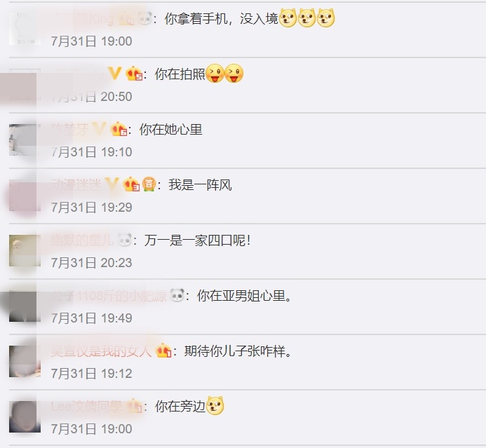486x448 pixels.
Task: Open the 吴宣仪是我的女人 user profile link
Action: pos(101,351)
